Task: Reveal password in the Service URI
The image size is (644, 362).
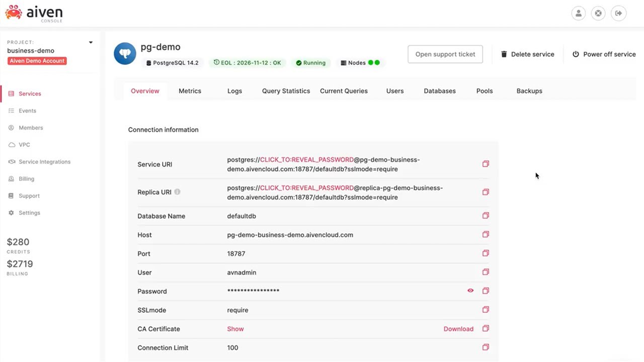Action: pos(307,160)
